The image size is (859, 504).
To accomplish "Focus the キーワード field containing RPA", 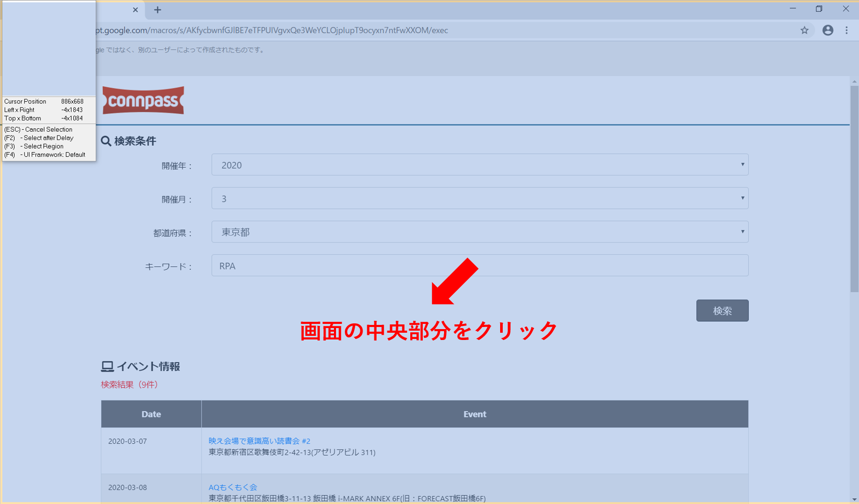I will point(479,266).
